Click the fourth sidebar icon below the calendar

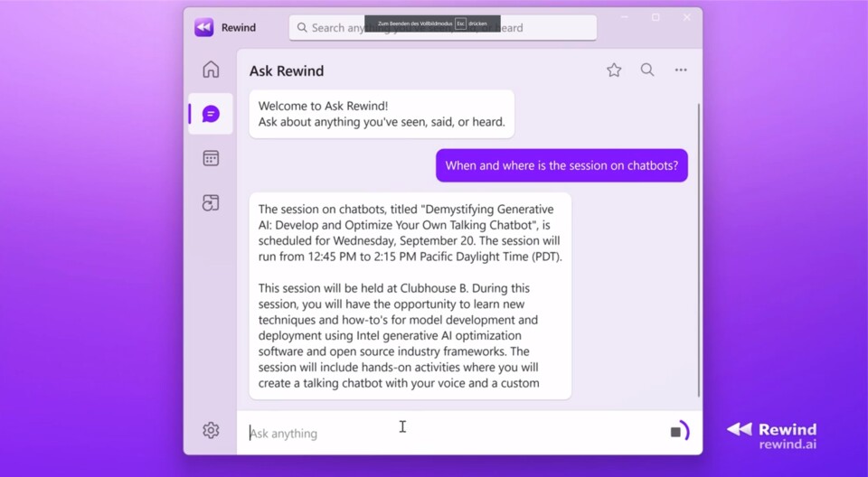pyautogui.click(x=211, y=203)
